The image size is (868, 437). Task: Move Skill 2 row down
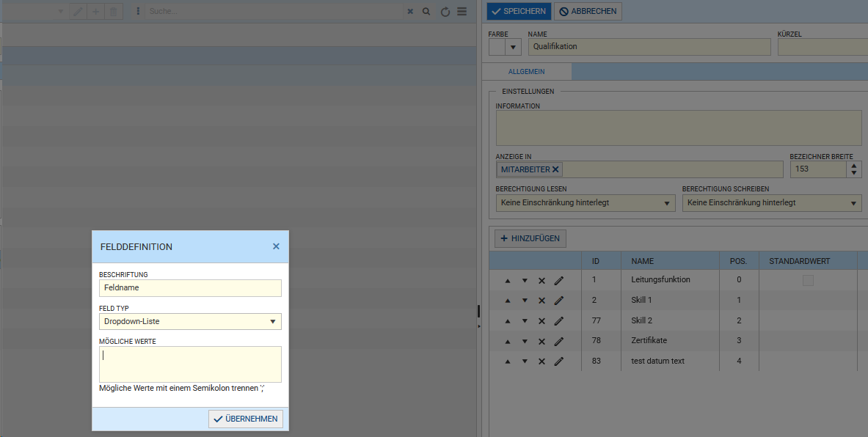[x=524, y=321]
